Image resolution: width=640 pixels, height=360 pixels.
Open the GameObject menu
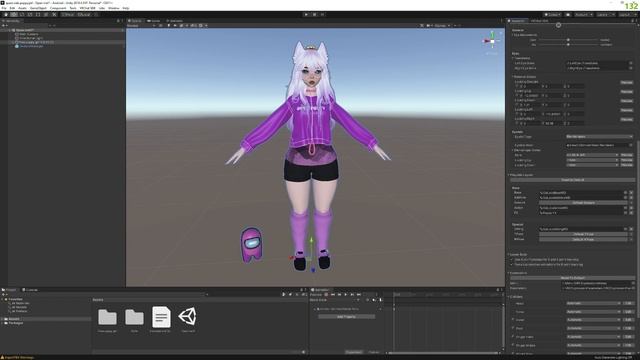click(38, 8)
